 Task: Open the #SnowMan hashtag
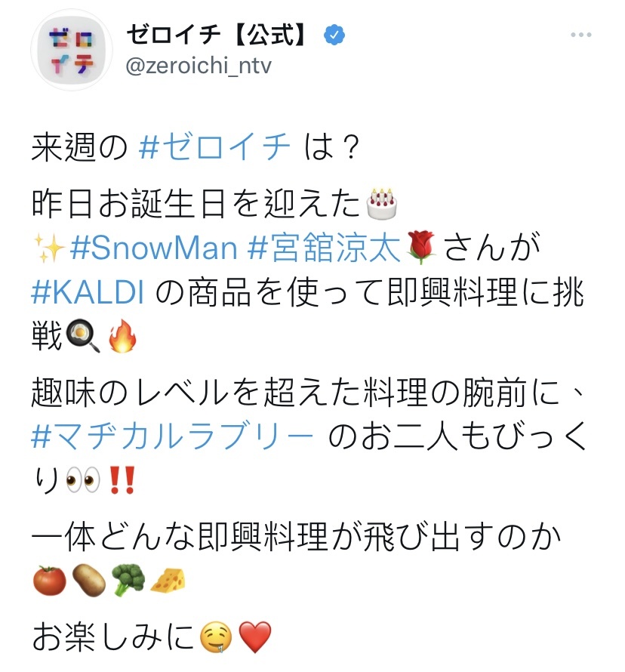point(154,248)
